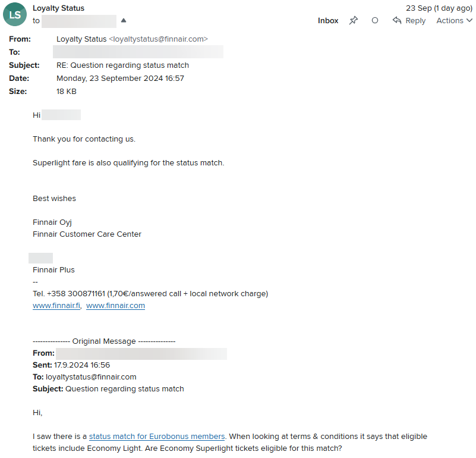Click the redacted recipient in To field
Screen dimensions: 476x458
pos(138,52)
